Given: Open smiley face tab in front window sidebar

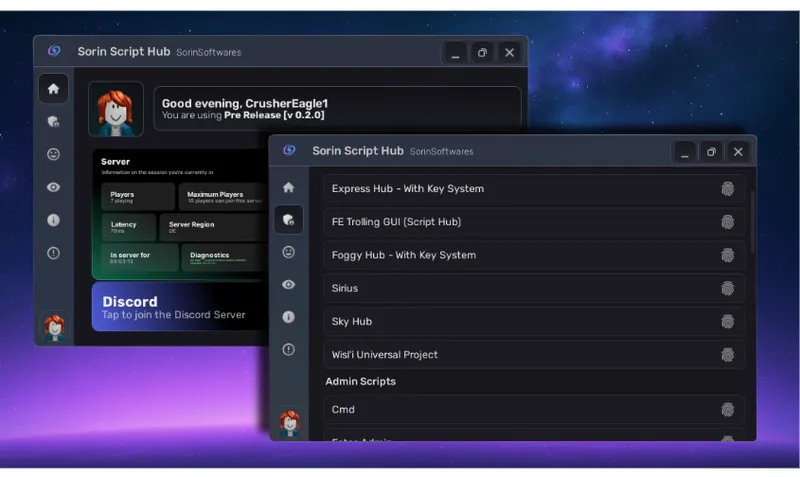Looking at the screenshot, I should coord(288,252).
